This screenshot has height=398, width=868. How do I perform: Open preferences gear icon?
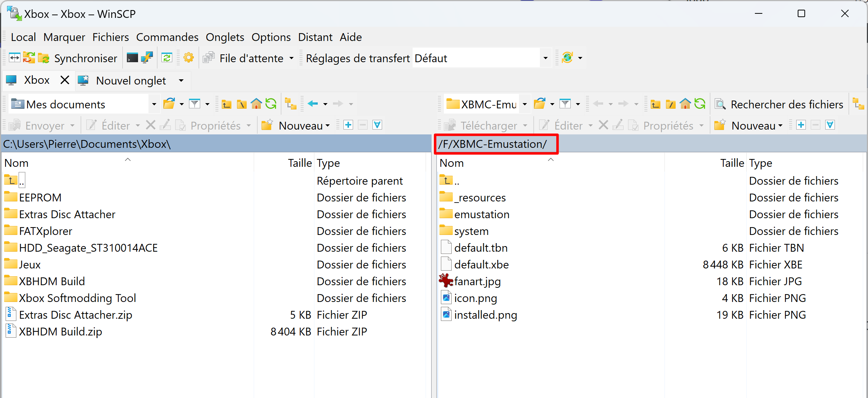[189, 58]
